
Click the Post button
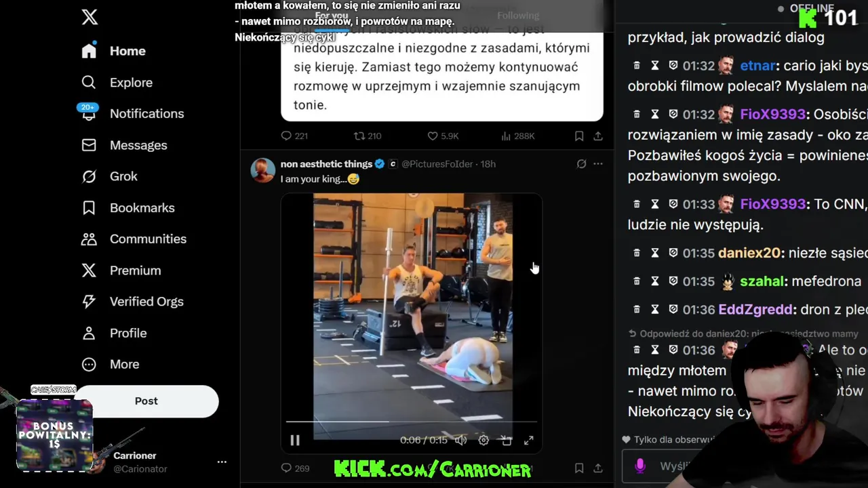[x=146, y=401]
